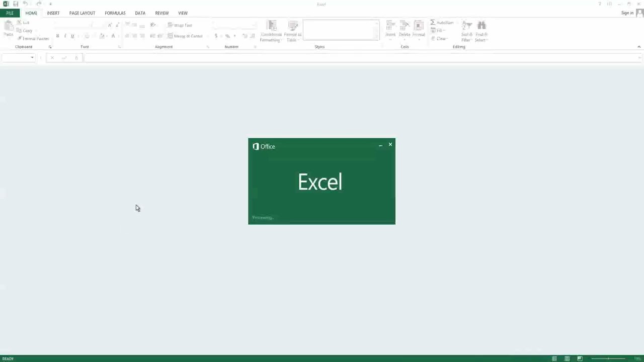The image size is (644, 362).
Task: Open the Format cells menu
Action: click(x=419, y=31)
